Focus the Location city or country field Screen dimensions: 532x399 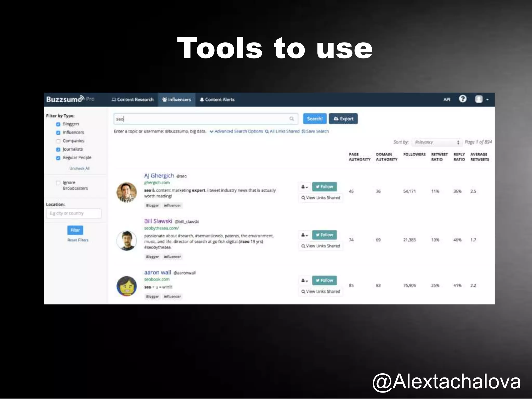click(74, 214)
